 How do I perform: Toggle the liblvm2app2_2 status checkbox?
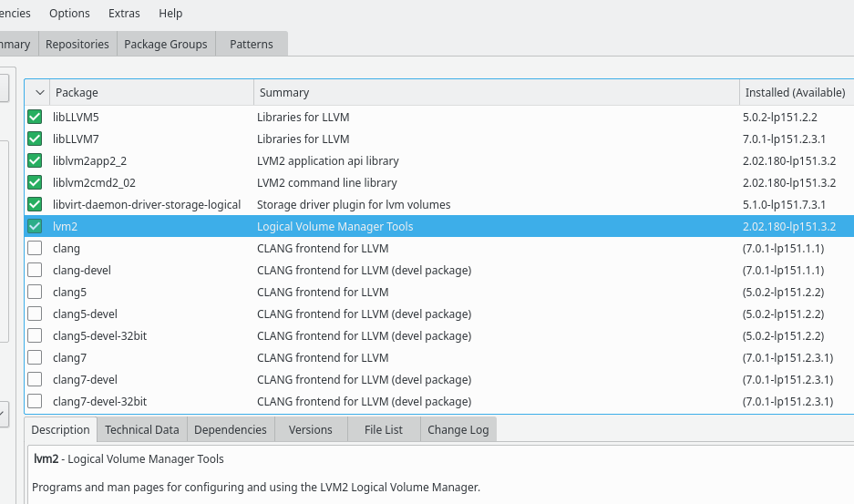(35, 160)
